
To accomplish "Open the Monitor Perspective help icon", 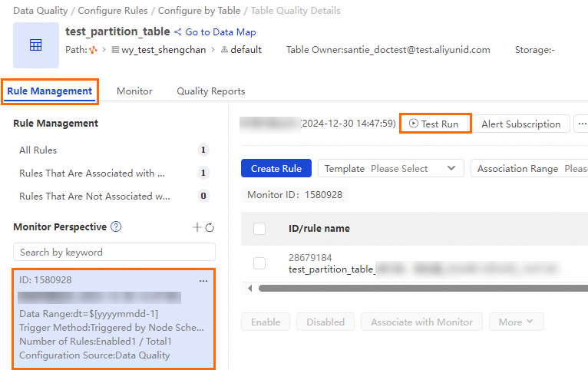I will coord(116,226).
